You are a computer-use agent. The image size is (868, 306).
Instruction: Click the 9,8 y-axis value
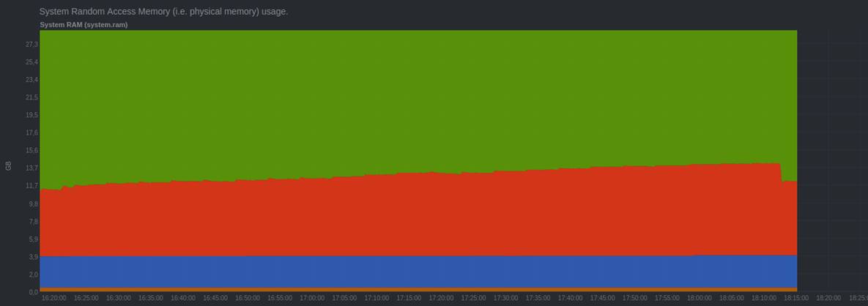(x=33, y=204)
